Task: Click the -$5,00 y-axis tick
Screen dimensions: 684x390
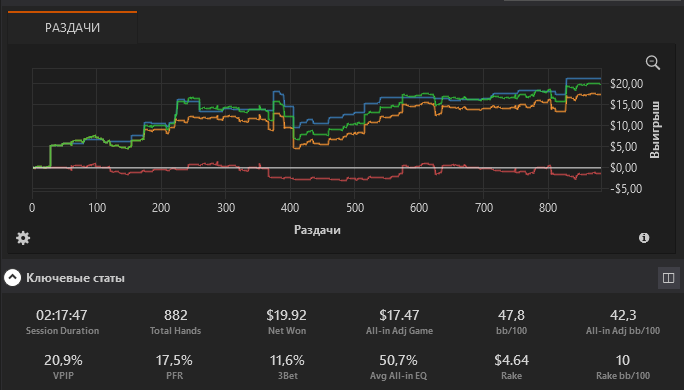Action: coord(625,189)
